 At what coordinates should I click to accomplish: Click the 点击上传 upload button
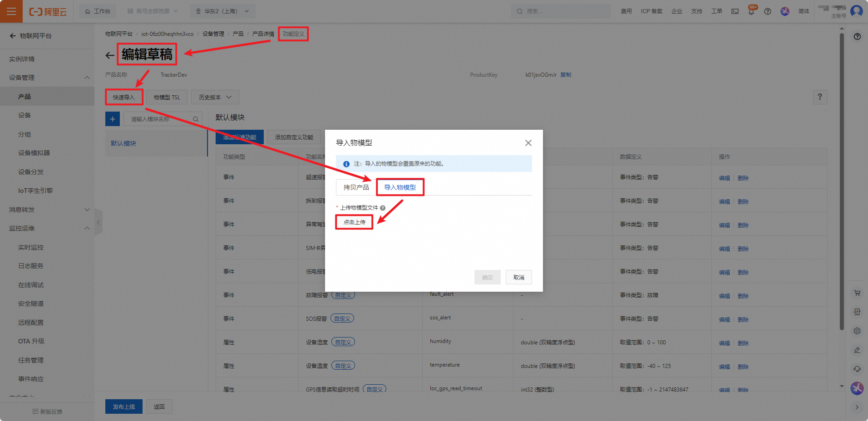(x=354, y=222)
